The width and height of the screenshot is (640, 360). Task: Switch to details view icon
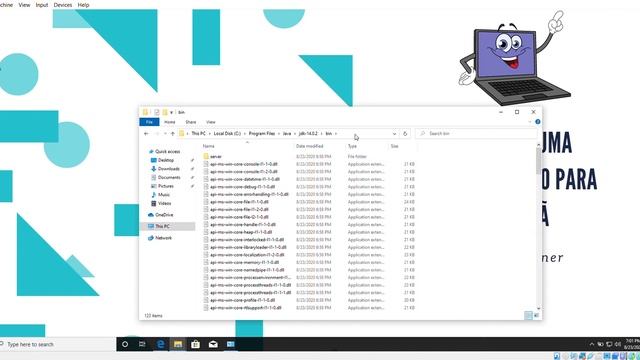coord(528,315)
